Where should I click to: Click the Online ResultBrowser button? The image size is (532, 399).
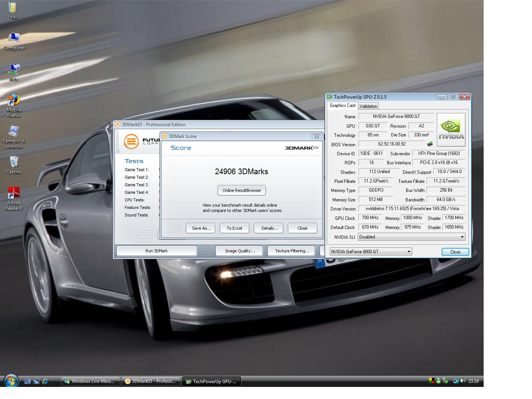point(242,190)
